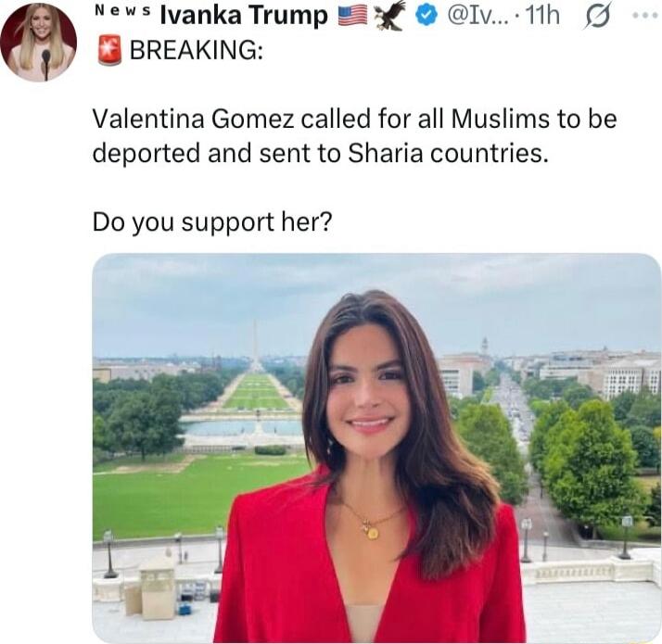Click the US flag emoji beside name

coord(352,16)
